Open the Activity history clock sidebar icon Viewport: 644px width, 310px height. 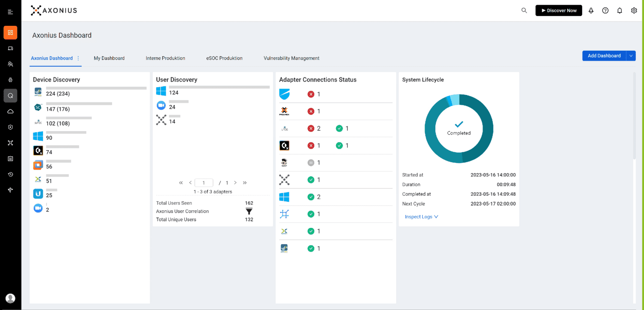pyautogui.click(x=10, y=175)
